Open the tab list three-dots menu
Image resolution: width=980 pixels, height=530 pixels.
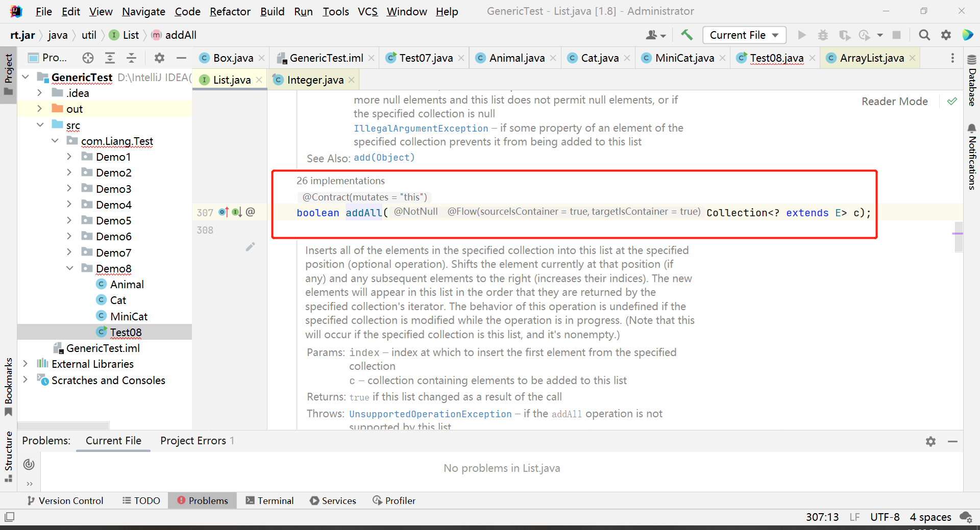coord(952,58)
